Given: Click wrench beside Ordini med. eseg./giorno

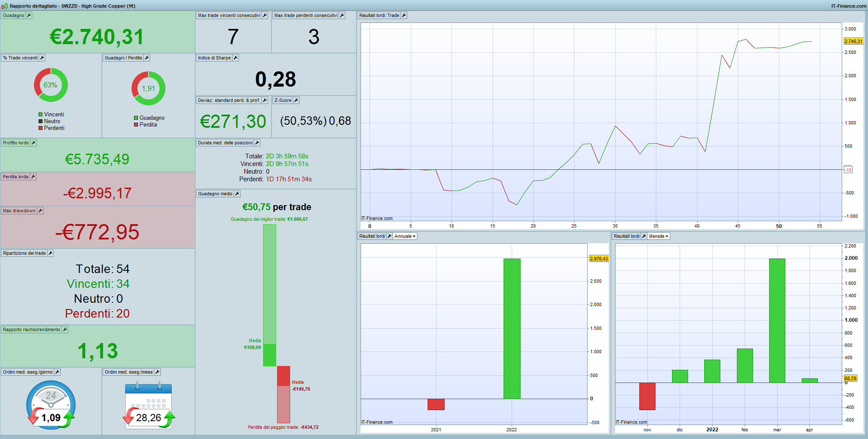Looking at the screenshot, I should click(x=57, y=372).
